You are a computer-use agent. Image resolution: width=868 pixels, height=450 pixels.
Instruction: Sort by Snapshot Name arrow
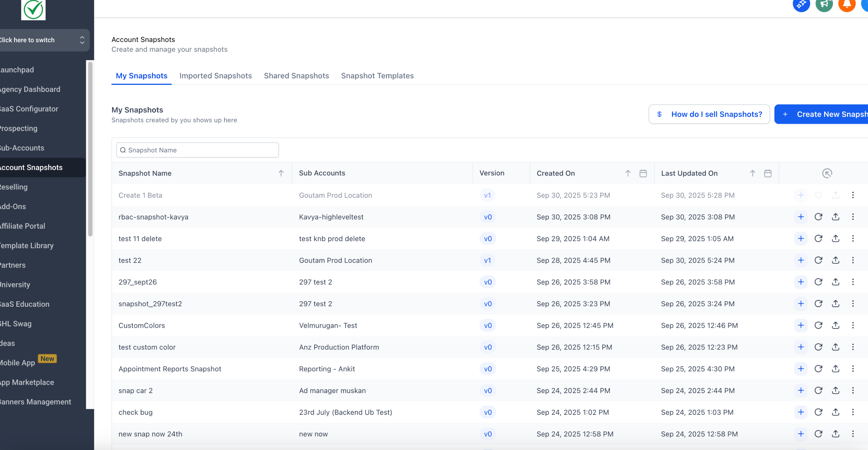click(281, 173)
